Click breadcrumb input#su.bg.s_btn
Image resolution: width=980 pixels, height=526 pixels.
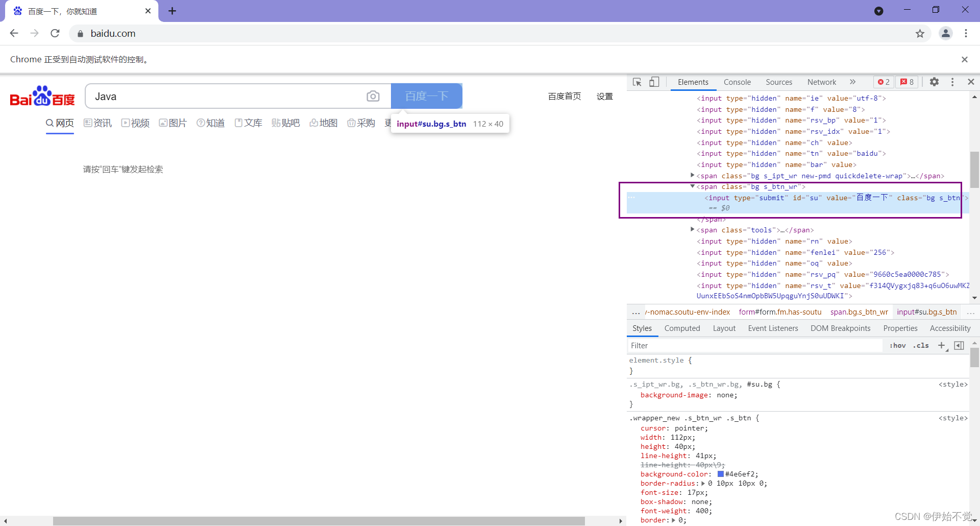(x=927, y=312)
